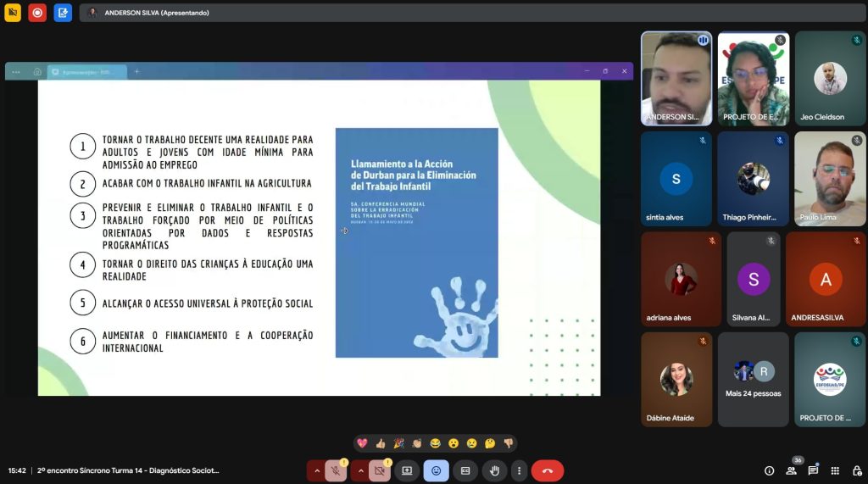Show the participants list panel

791,470
